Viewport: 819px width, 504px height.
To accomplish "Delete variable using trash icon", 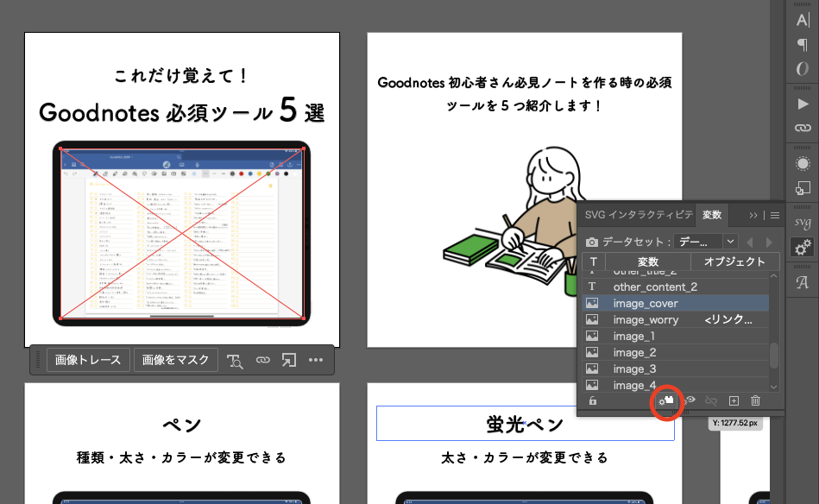I will (755, 400).
